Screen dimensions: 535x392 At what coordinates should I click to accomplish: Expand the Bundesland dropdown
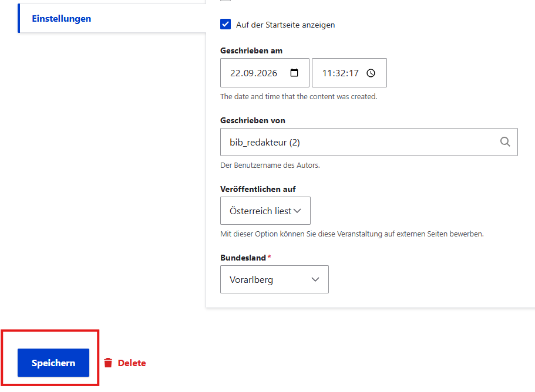point(274,279)
